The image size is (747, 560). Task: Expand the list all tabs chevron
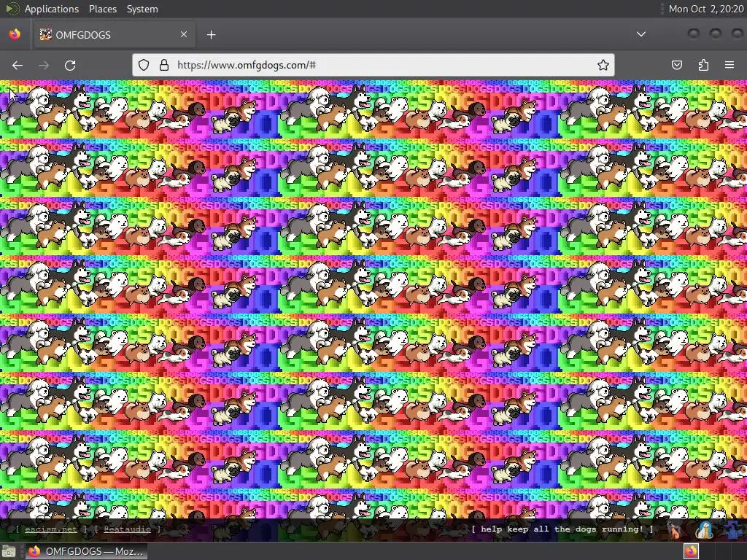(641, 34)
